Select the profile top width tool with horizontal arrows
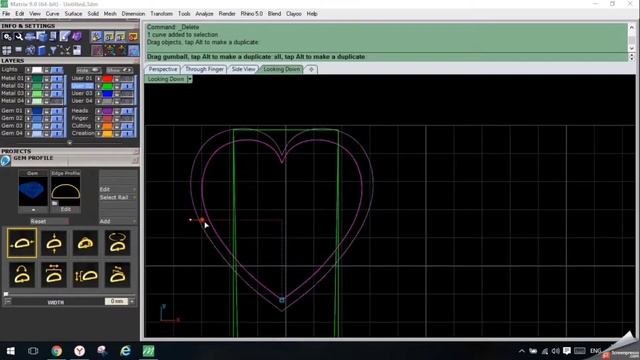This screenshot has width=640, height=360. point(54,275)
